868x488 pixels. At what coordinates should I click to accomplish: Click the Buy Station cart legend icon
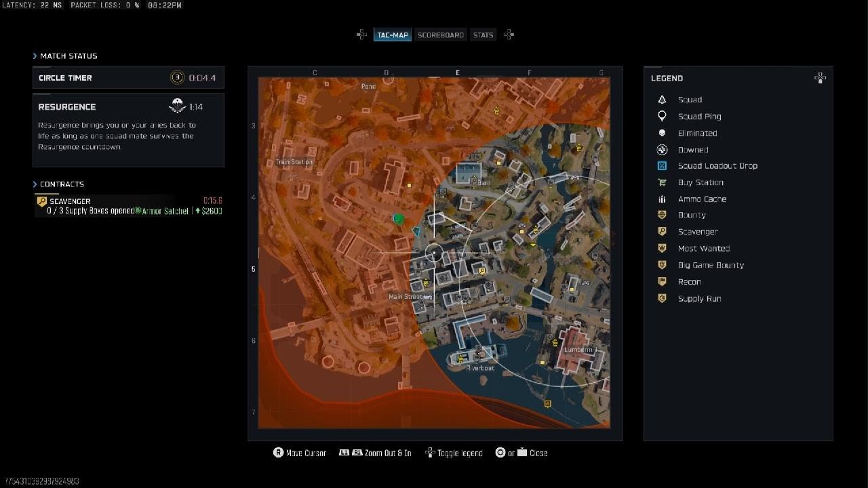click(662, 182)
